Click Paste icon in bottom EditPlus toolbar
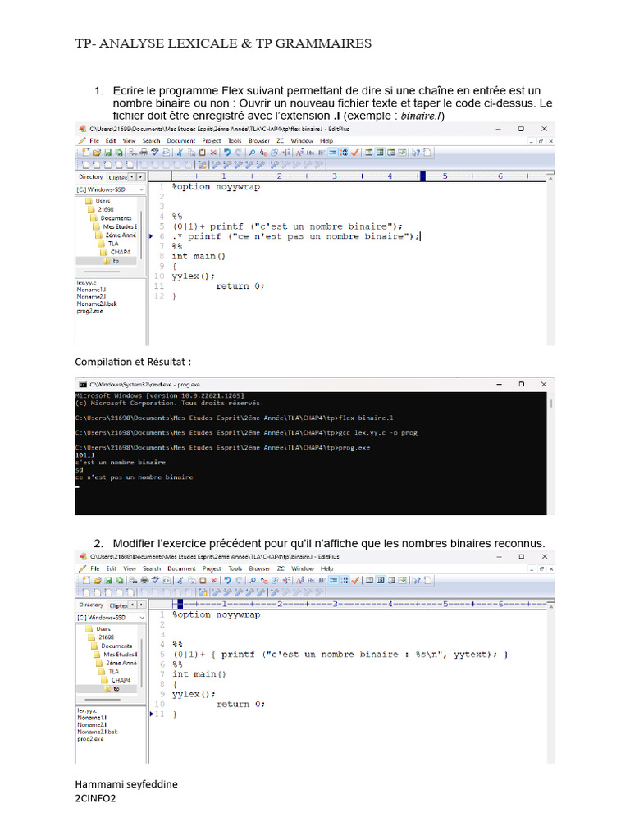The width and height of the screenshot is (630, 840). pyautogui.click(x=203, y=580)
